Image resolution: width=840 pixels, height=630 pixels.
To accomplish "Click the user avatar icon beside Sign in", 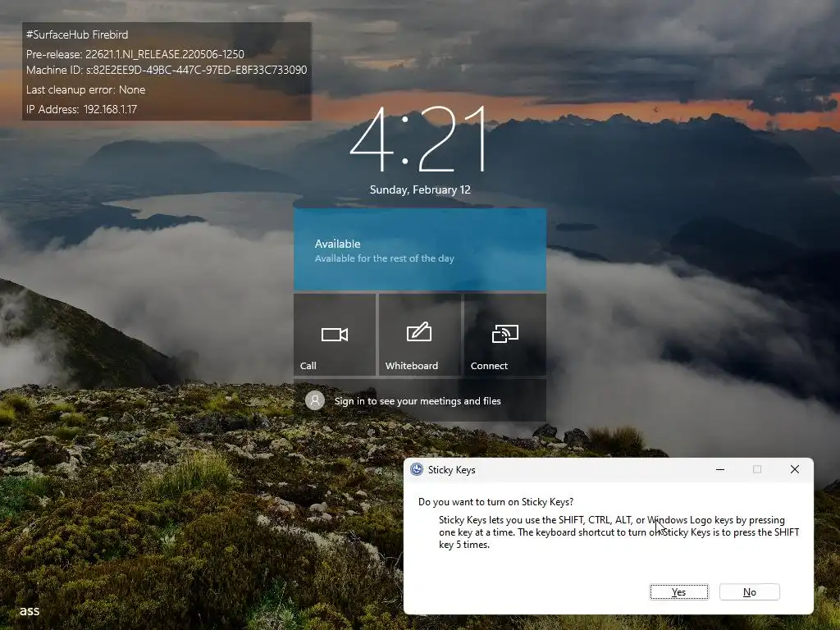I will coord(315,400).
